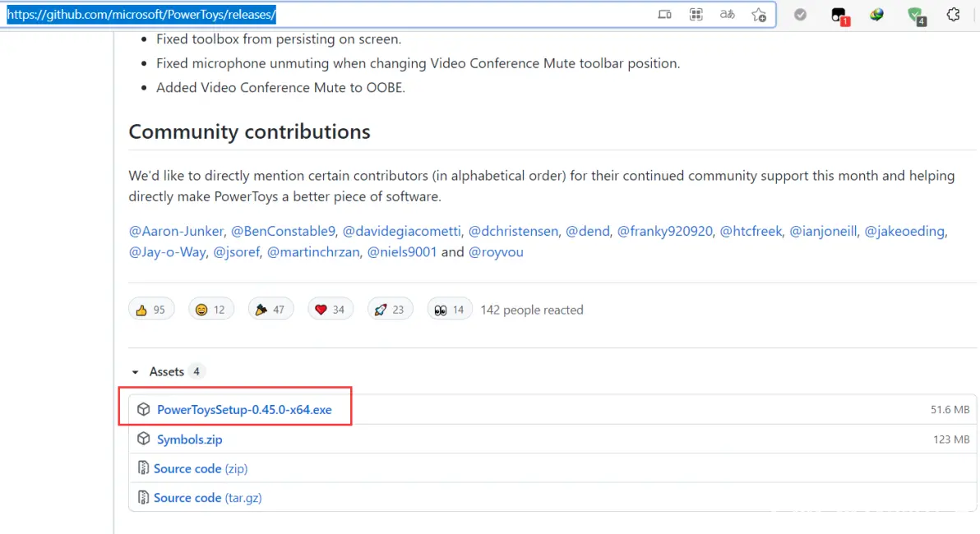Open @ianjoneill contributor profile
Viewport: 980px width, 534px height.
click(823, 231)
